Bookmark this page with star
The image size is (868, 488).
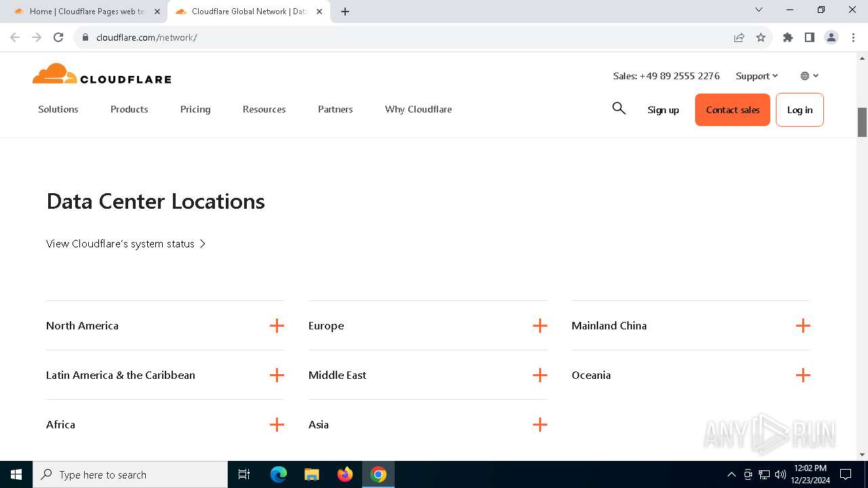pyautogui.click(x=761, y=37)
